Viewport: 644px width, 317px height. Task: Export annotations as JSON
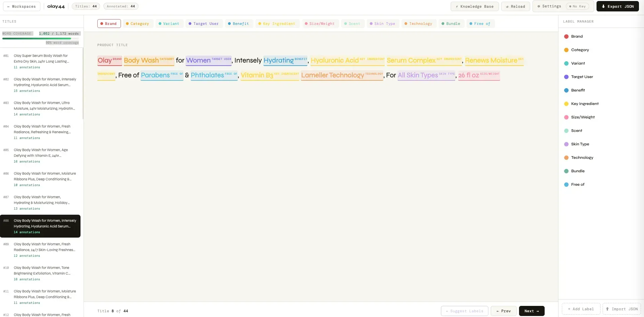pos(617,6)
